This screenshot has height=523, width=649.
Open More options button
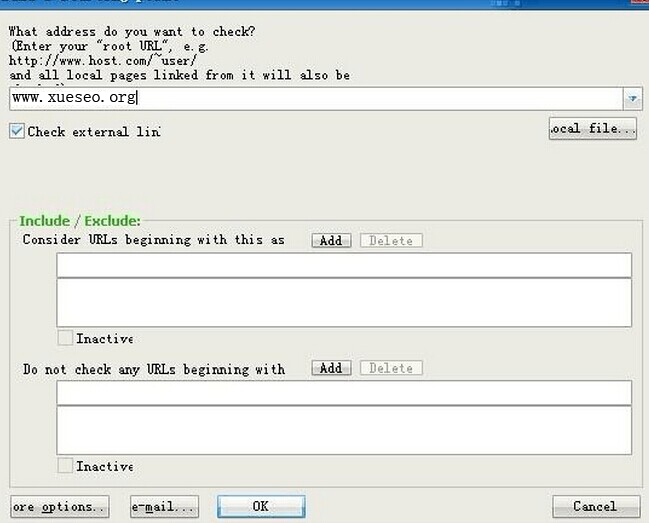coord(60,506)
